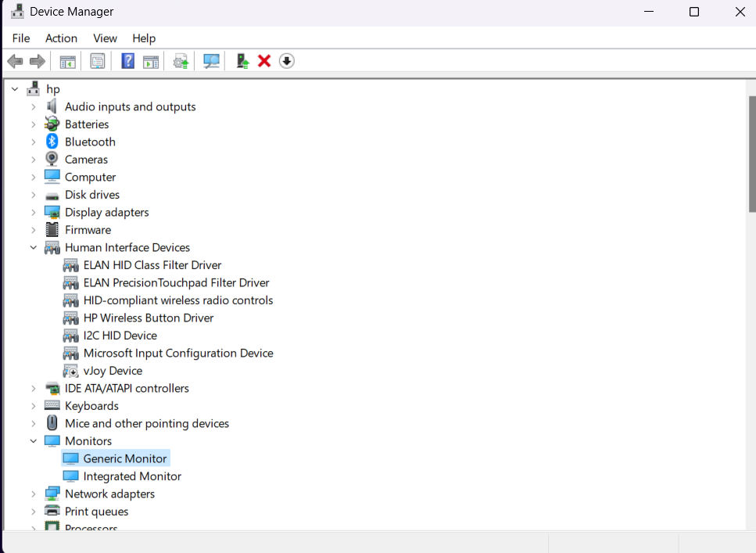Select HP Wireless Button Driver
The image size is (756, 553).
tap(149, 318)
